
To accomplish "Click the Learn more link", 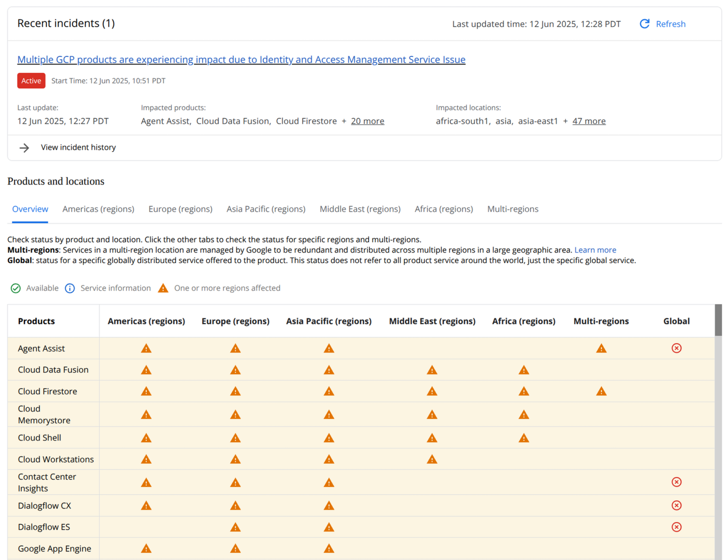I will click(x=595, y=250).
